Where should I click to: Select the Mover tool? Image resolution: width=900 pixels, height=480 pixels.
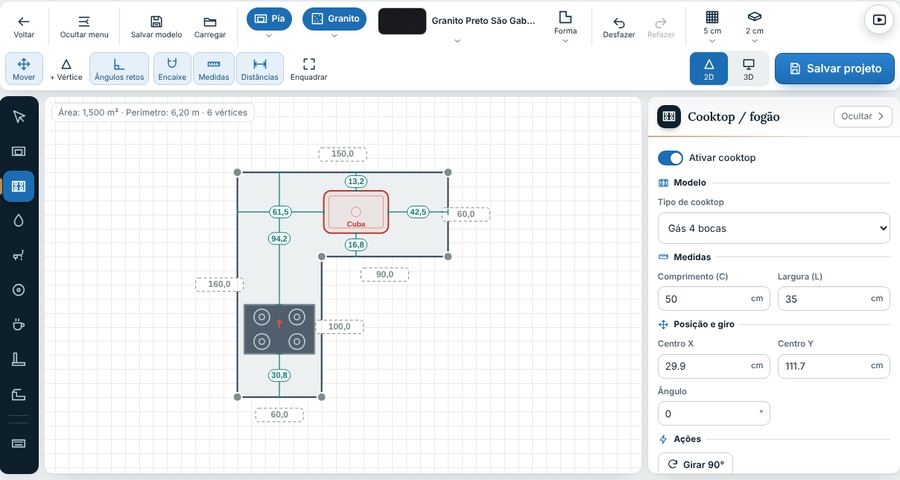pos(24,69)
